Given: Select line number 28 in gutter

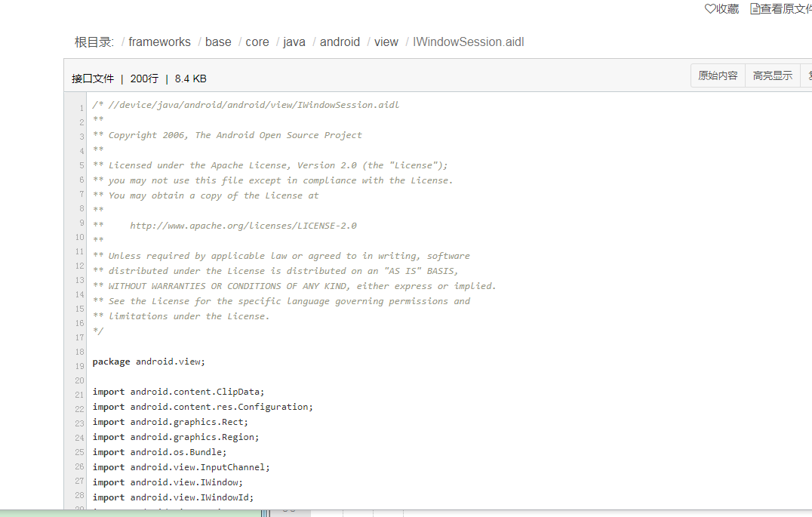Looking at the screenshot, I should click(x=79, y=495).
